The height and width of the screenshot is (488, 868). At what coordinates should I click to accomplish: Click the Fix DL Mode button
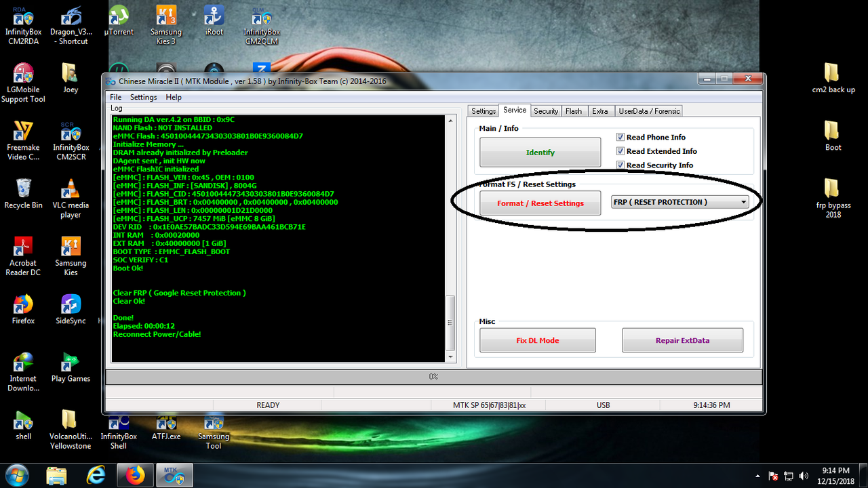tap(538, 340)
